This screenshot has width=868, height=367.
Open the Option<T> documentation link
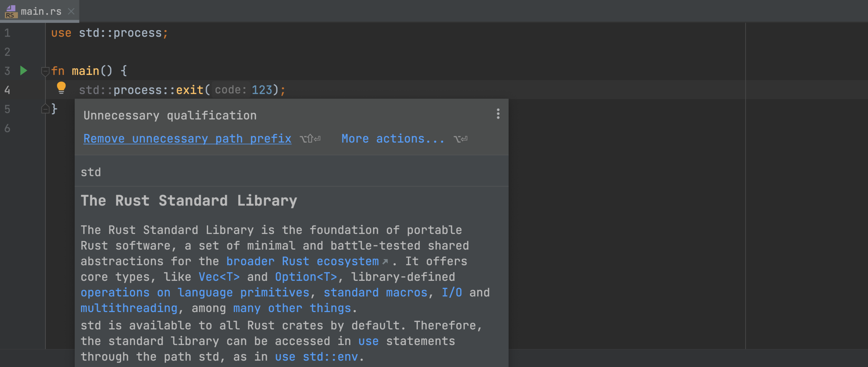point(306,277)
